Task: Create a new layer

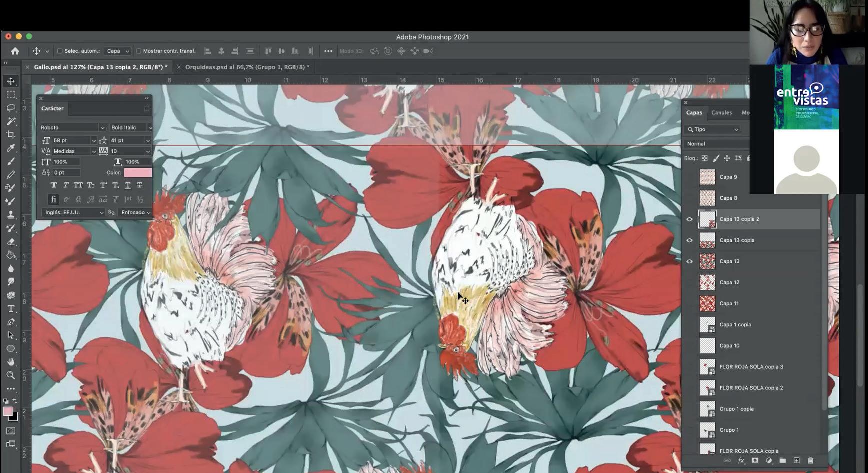Action: point(797,460)
